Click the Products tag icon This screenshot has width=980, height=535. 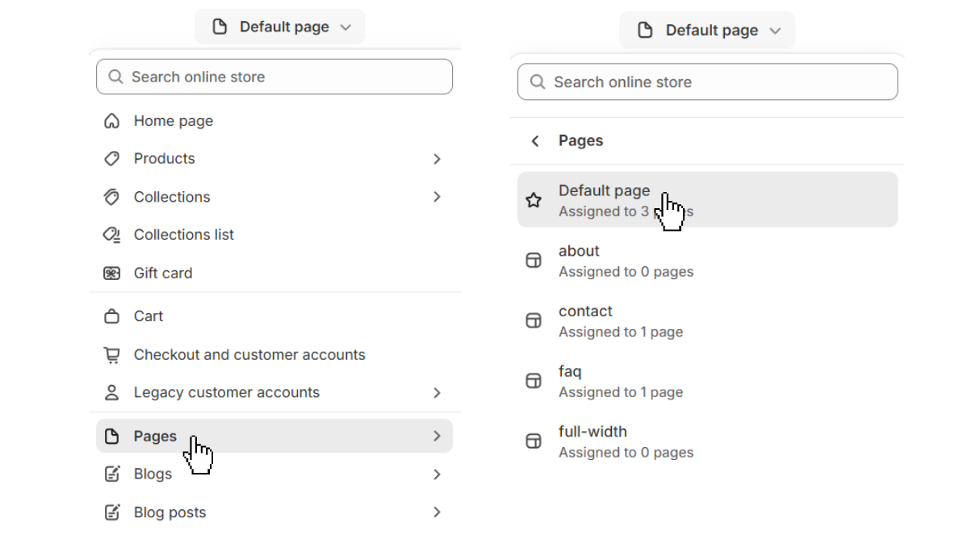click(112, 158)
